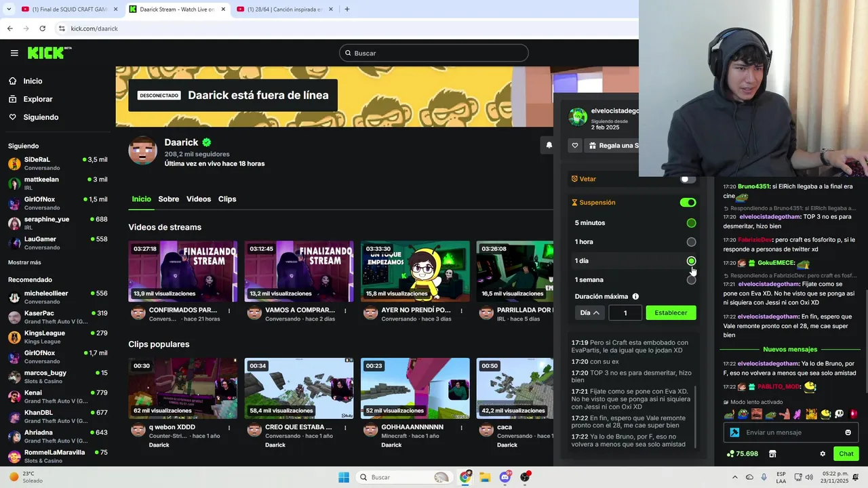The height and width of the screenshot is (488, 868).
Task: Open the taskbar volume control
Action: [809, 477]
